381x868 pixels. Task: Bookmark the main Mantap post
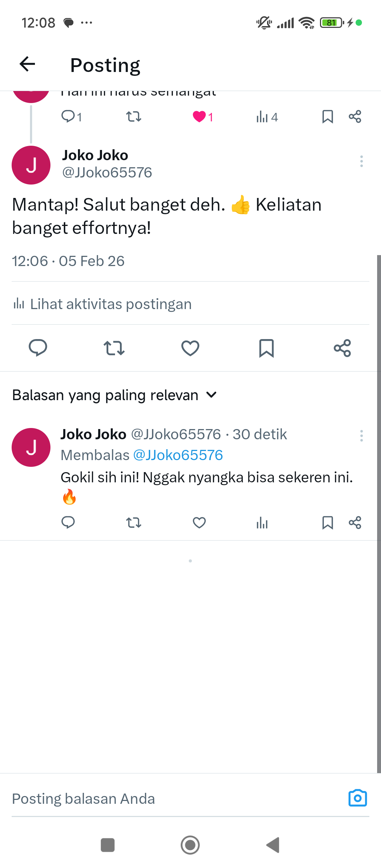tap(266, 348)
